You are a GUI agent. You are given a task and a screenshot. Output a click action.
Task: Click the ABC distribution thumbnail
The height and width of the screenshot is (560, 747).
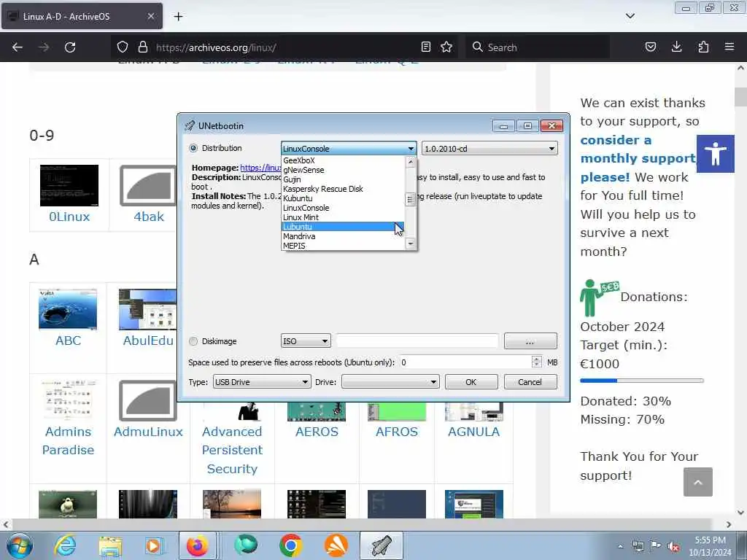click(68, 308)
